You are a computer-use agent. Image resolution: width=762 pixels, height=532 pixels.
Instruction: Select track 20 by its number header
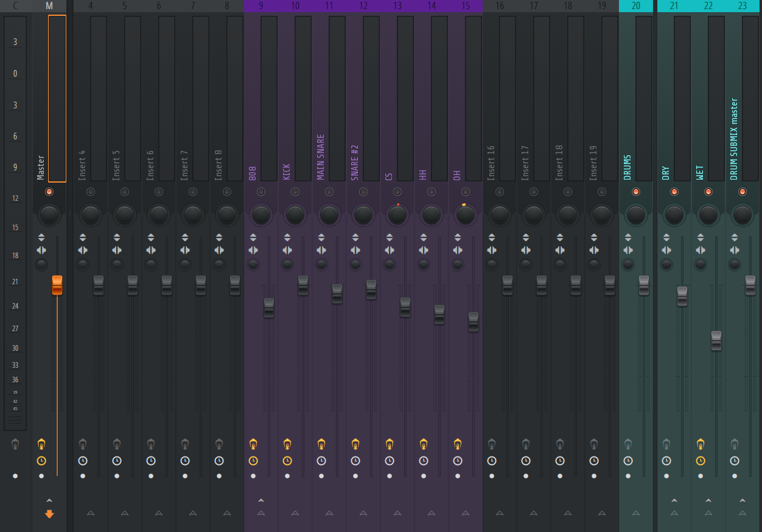pos(636,6)
